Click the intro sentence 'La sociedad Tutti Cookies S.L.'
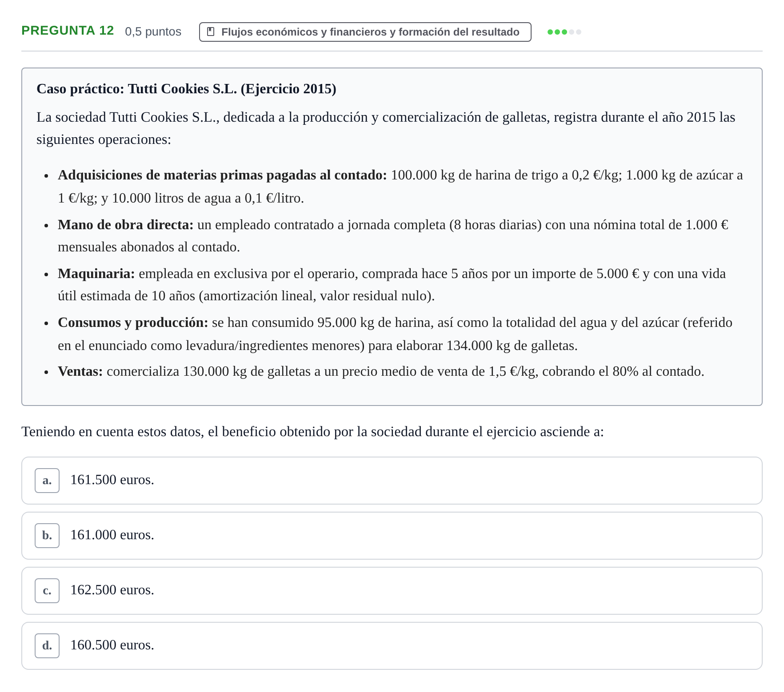 386,128
